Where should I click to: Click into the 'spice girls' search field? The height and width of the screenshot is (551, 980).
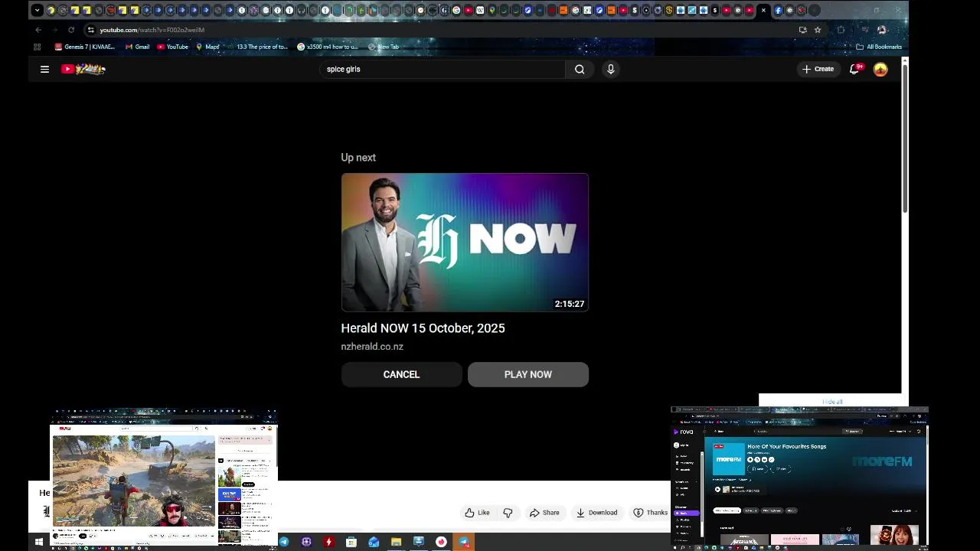coord(443,69)
